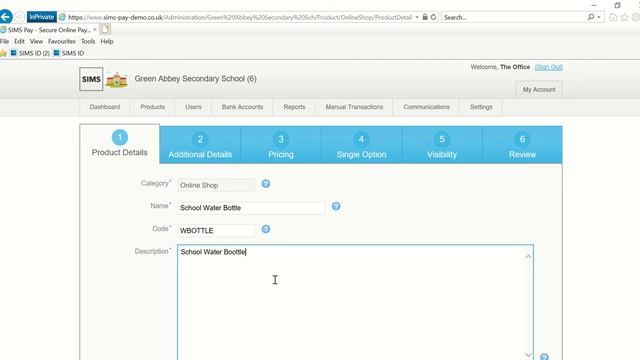Go to step 2 Additional Details
The height and width of the screenshot is (360, 640).
200,145
